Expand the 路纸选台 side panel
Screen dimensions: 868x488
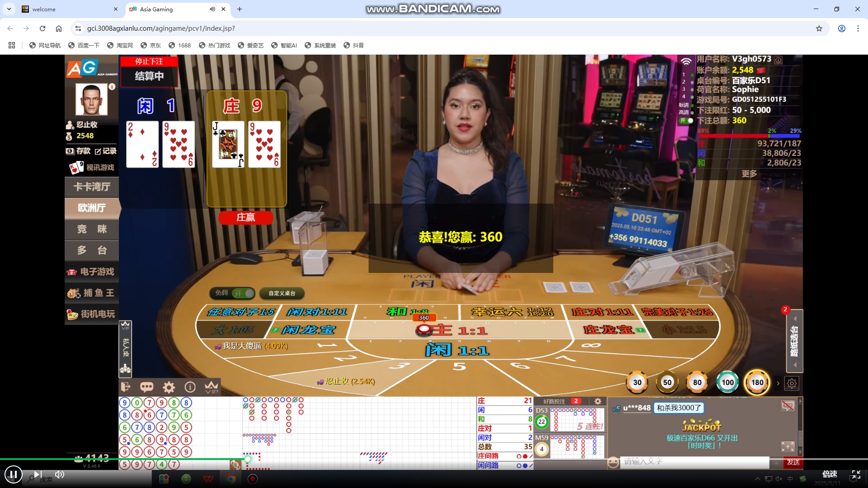click(x=794, y=341)
